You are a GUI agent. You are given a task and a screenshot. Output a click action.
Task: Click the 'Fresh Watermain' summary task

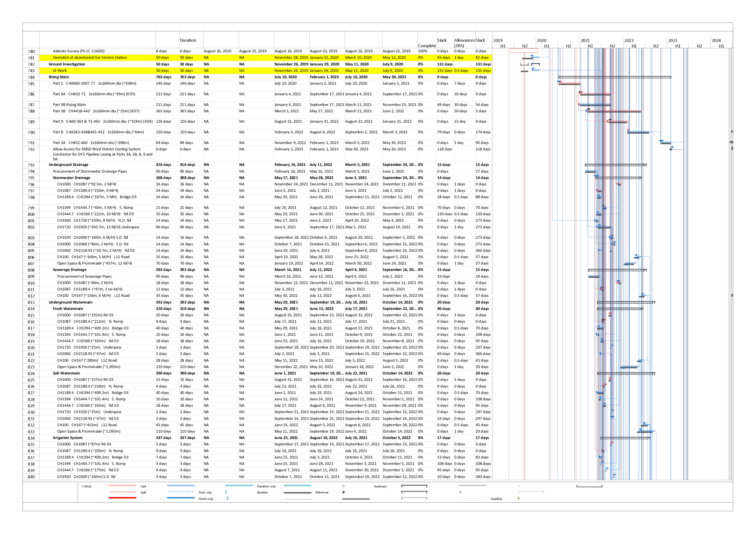pos(68,309)
